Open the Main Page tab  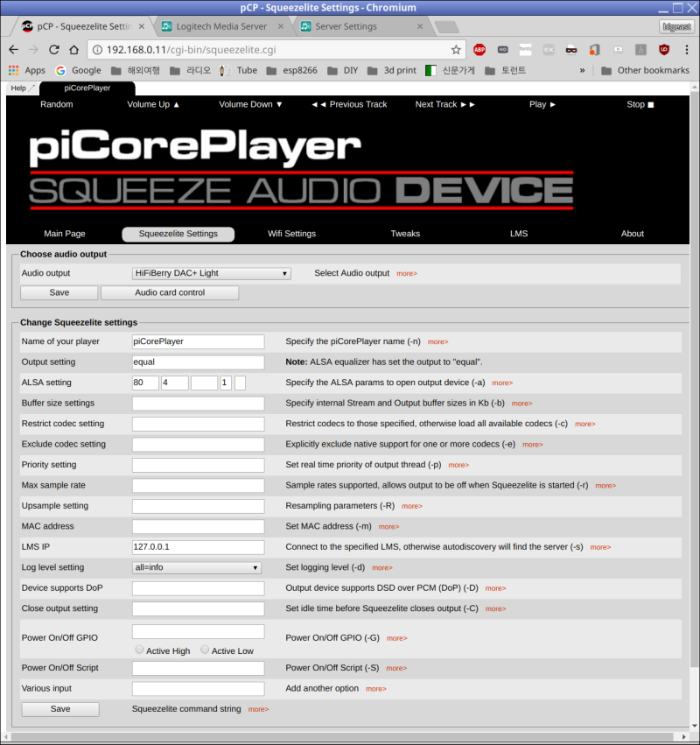click(x=65, y=234)
